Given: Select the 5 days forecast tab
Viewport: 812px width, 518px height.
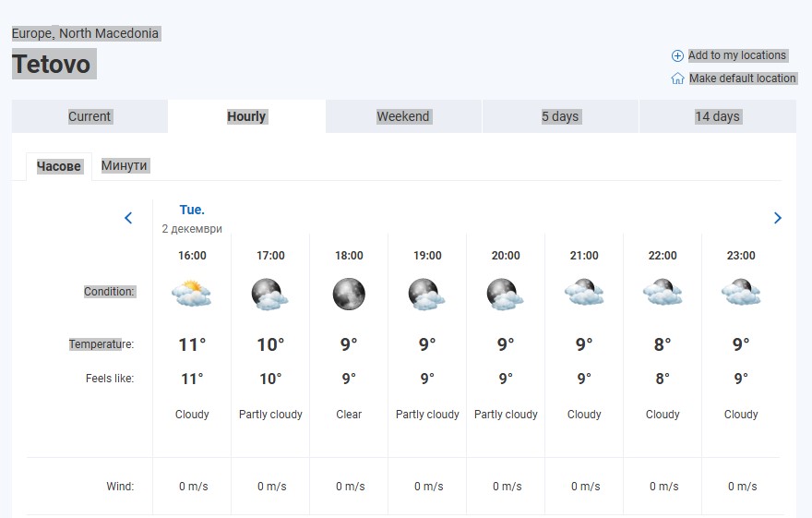Looking at the screenshot, I should coord(560,116).
